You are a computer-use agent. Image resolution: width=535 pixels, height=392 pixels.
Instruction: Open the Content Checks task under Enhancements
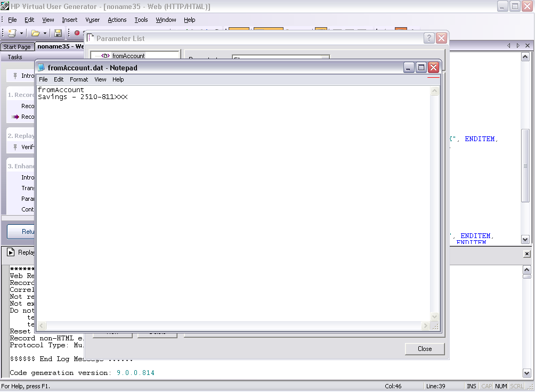pyautogui.click(x=28, y=209)
